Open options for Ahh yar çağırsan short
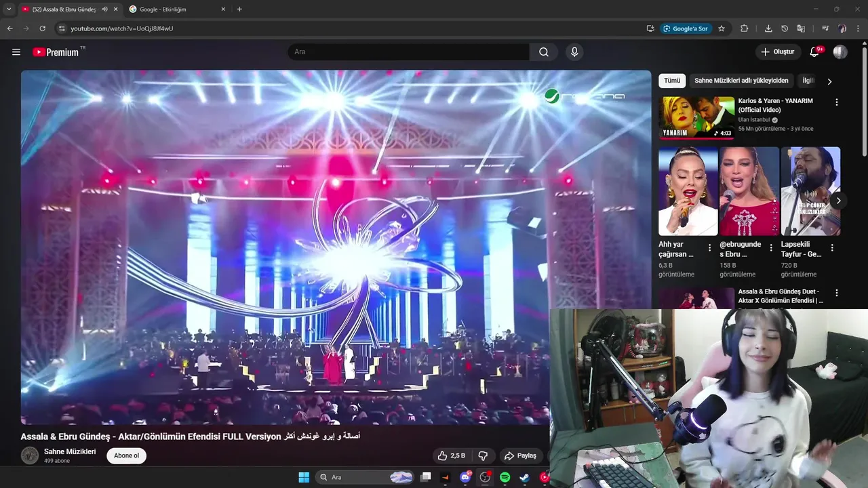The height and width of the screenshot is (488, 868). [709, 248]
